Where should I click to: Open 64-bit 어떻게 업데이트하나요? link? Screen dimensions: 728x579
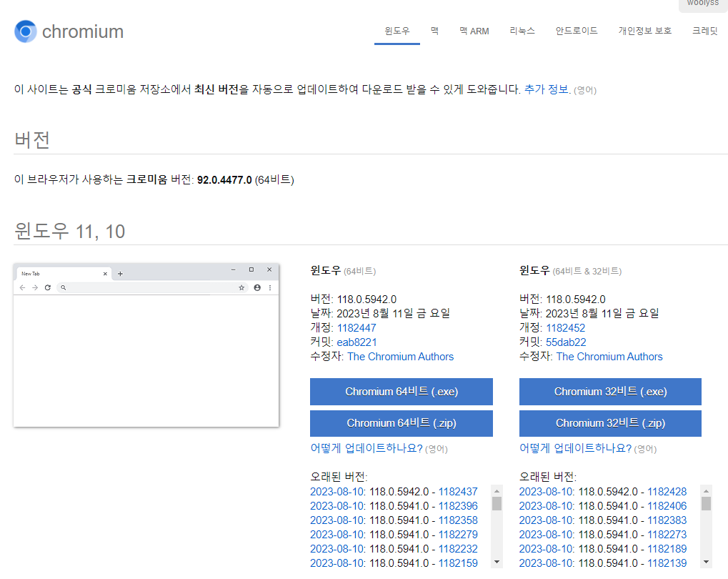[x=367, y=448]
